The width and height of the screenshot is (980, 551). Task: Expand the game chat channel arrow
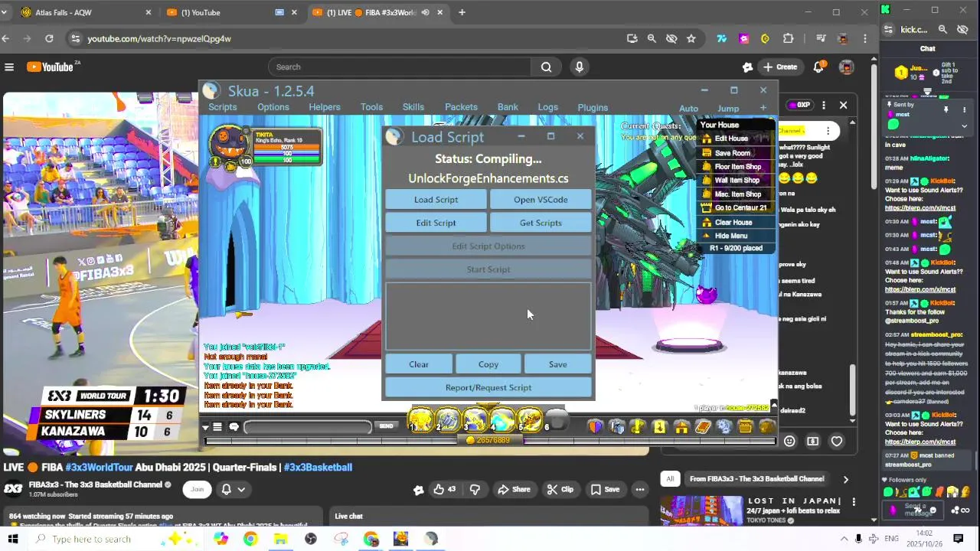(205, 427)
